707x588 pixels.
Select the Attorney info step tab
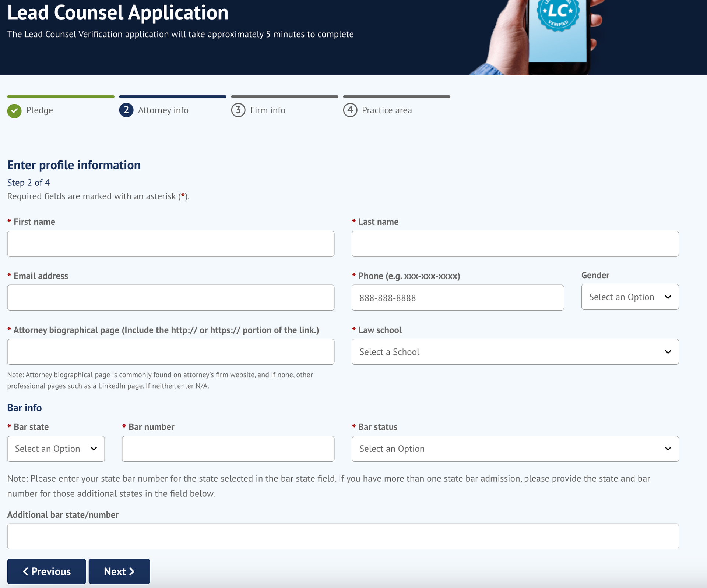tap(173, 107)
